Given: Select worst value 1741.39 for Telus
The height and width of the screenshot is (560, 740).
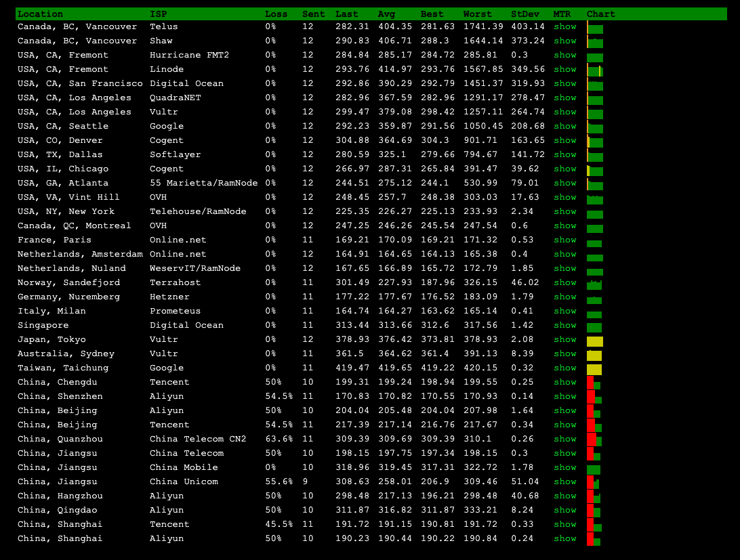Looking at the screenshot, I should pyautogui.click(x=483, y=27).
